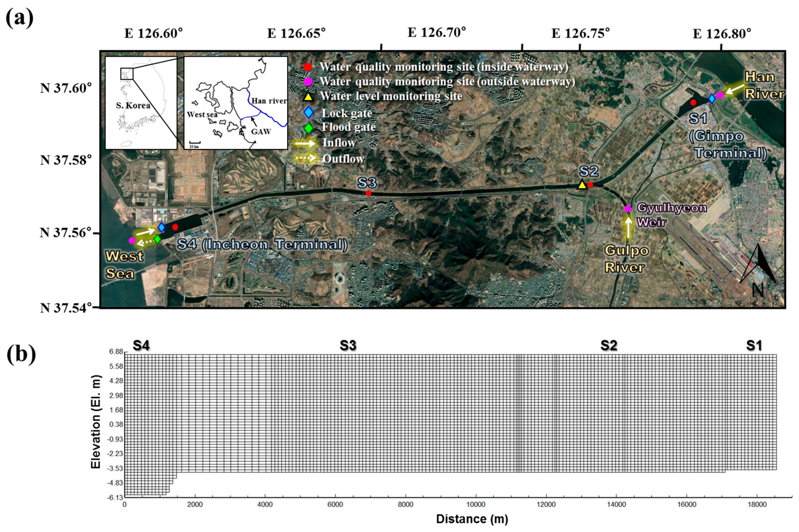The image size is (799, 532).
Task: Click the 'E 126.60°' longitude label
Action: [154, 34]
